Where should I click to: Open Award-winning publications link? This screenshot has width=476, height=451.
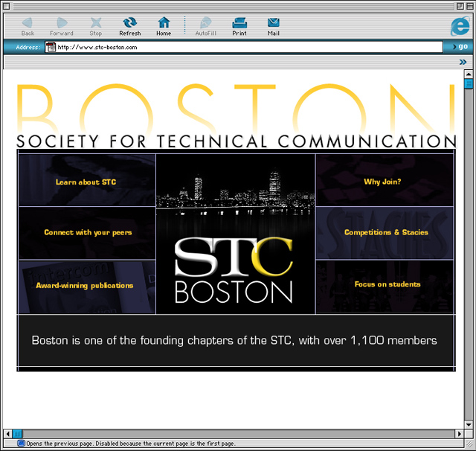(85, 286)
